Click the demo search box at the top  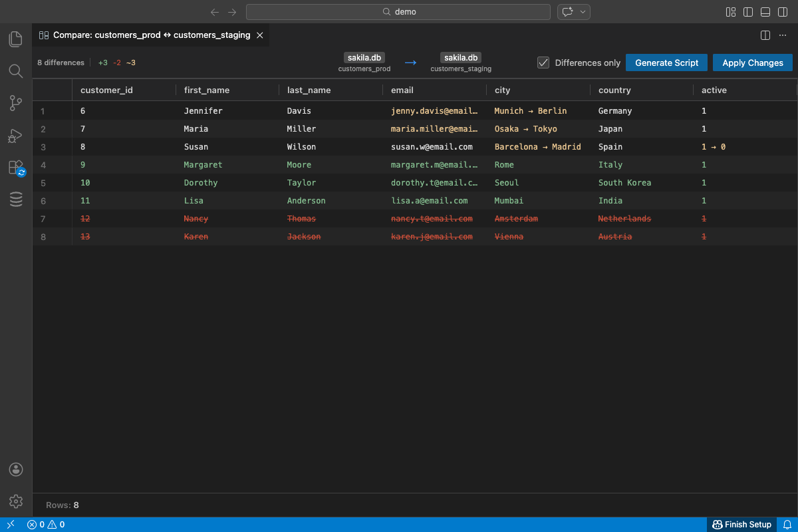click(398, 11)
